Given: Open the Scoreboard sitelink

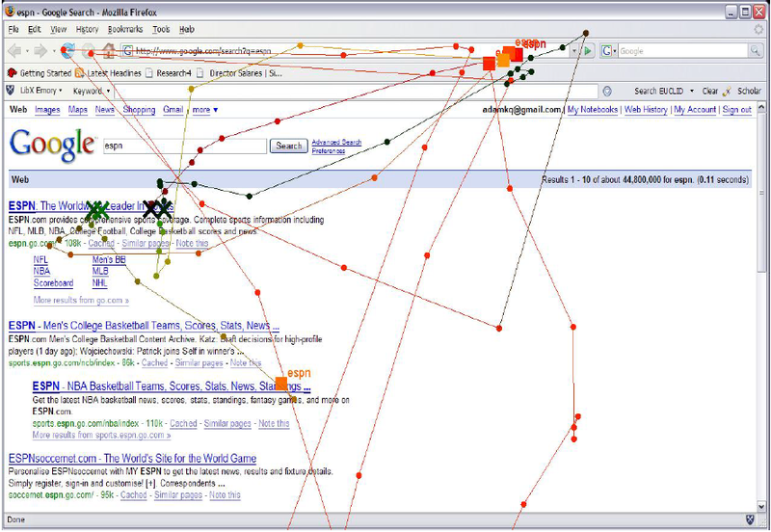Looking at the screenshot, I should tap(54, 283).
